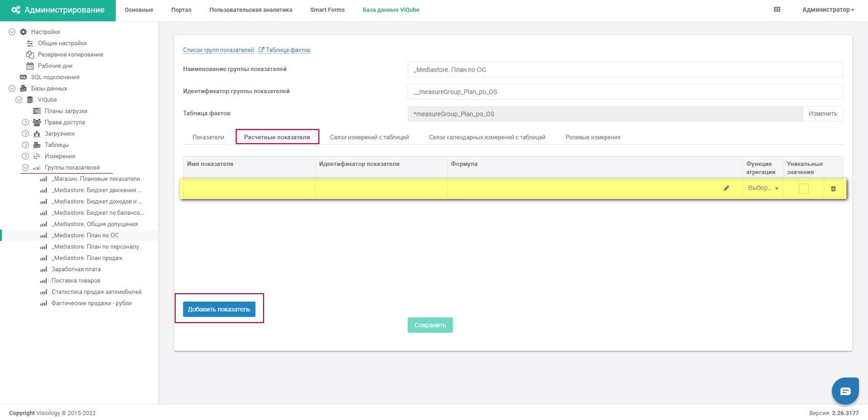
Task: Open the Функция агрегации dropdown
Action: pos(763,188)
